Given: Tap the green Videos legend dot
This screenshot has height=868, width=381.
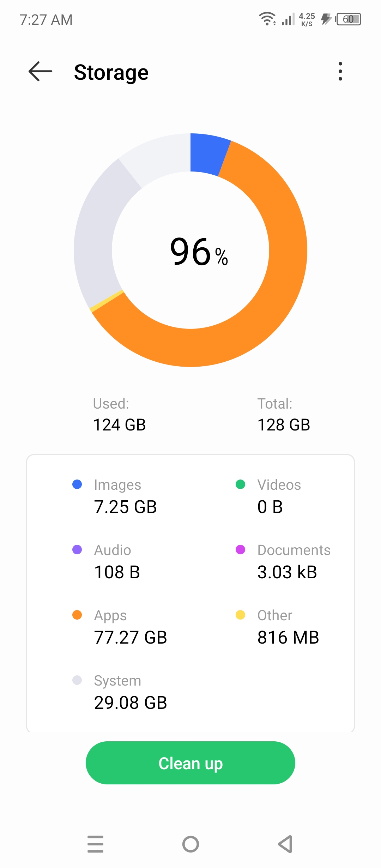Looking at the screenshot, I should (240, 484).
